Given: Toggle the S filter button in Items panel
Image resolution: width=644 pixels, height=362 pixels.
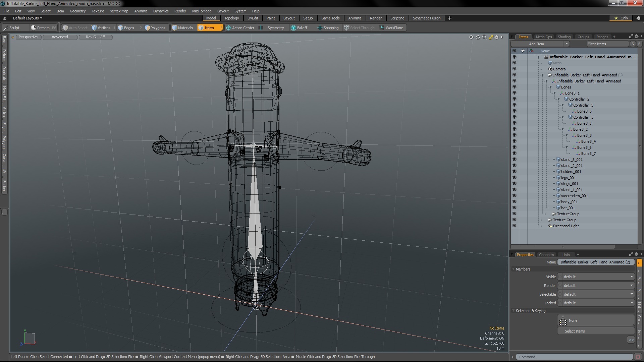Looking at the screenshot, I should click(633, 44).
